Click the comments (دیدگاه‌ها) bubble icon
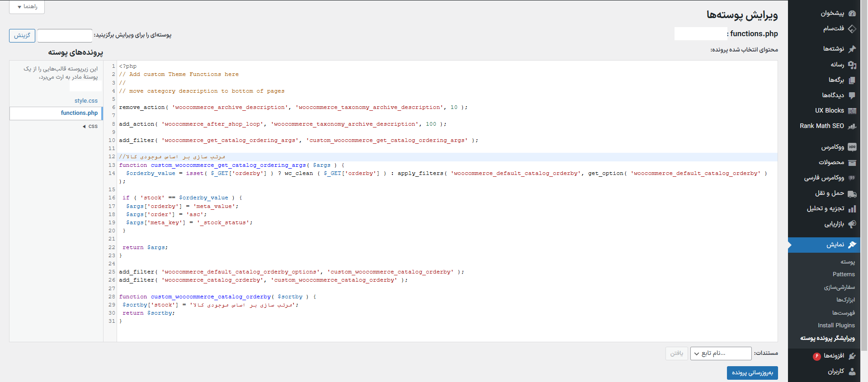The height and width of the screenshot is (382, 868). [852, 95]
